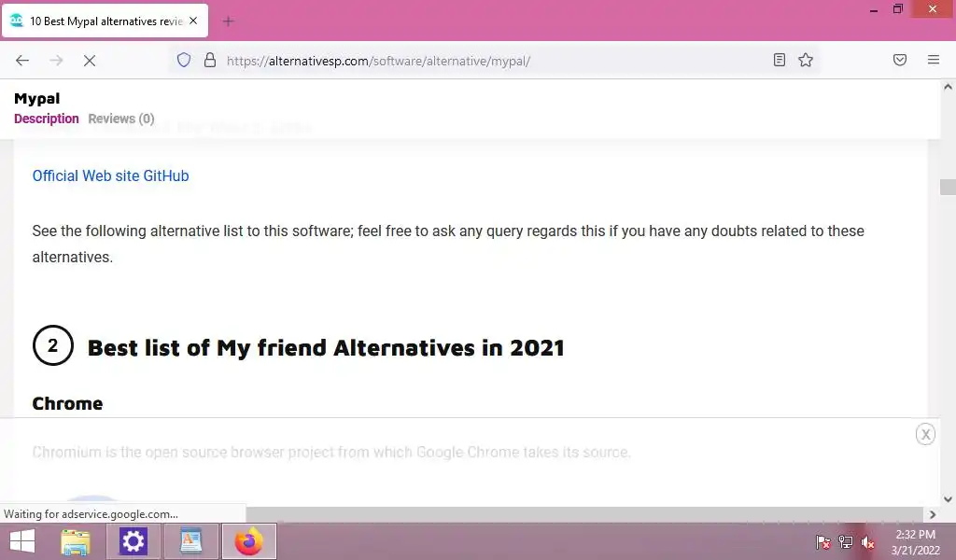Toggle Reader View icon
This screenshot has width=956, height=560.
tap(780, 60)
